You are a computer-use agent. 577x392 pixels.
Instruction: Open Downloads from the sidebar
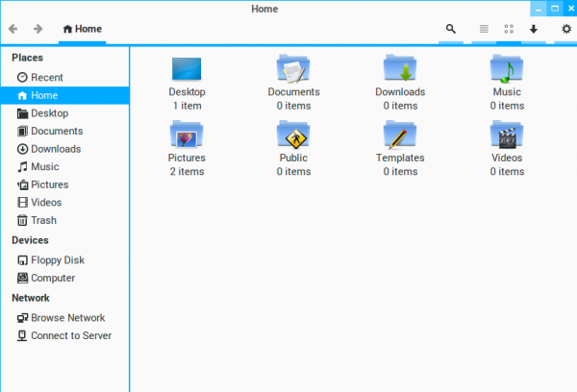tap(64, 149)
